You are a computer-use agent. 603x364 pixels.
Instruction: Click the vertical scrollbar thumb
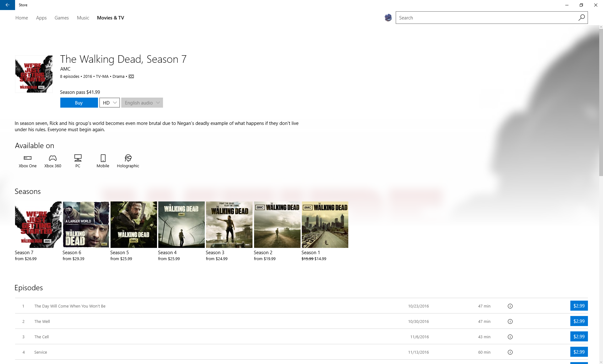click(x=601, y=102)
